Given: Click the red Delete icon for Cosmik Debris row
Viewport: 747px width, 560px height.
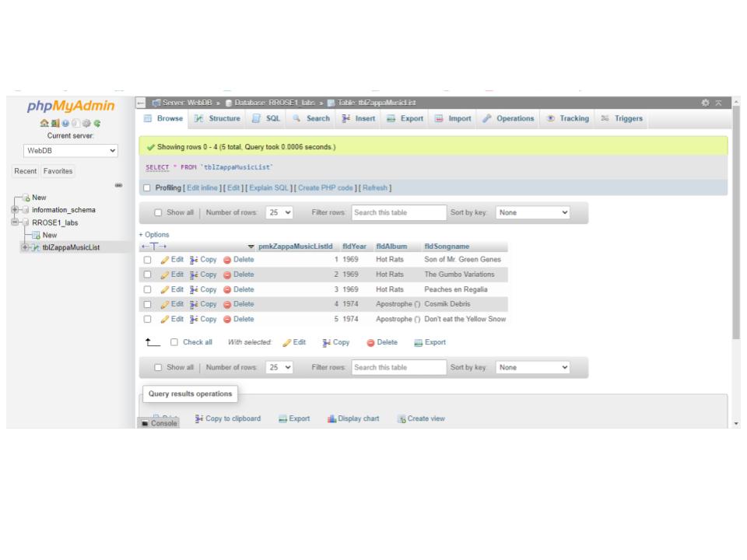Looking at the screenshot, I should coord(228,303).
